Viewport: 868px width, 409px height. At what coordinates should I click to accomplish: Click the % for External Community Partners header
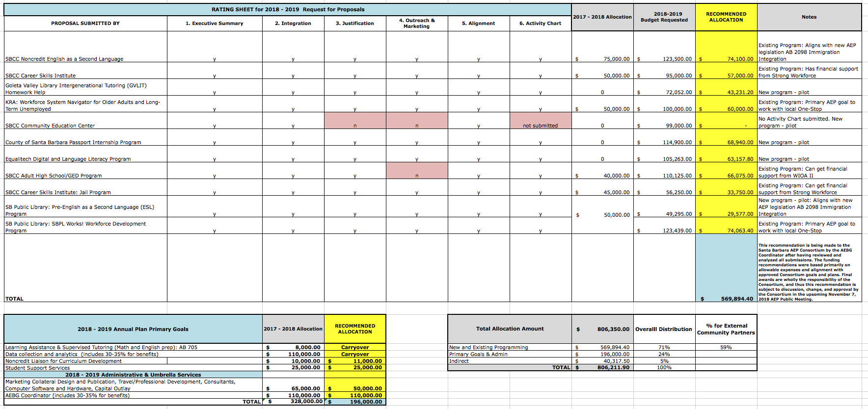726,329
